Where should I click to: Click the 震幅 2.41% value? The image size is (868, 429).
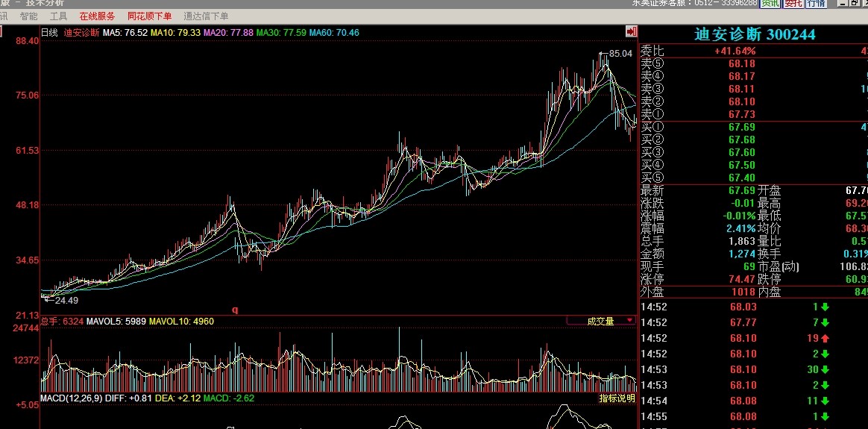[x=740, y=228]
